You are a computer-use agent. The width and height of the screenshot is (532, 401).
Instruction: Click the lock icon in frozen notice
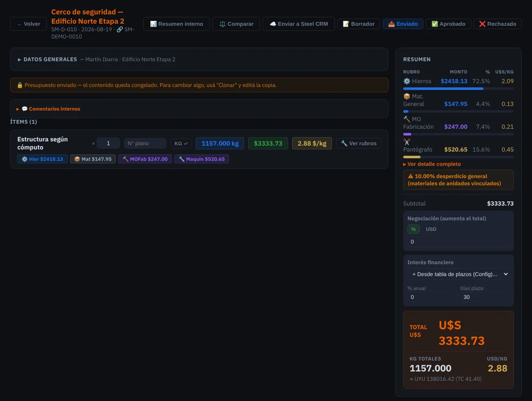[20, 85]
